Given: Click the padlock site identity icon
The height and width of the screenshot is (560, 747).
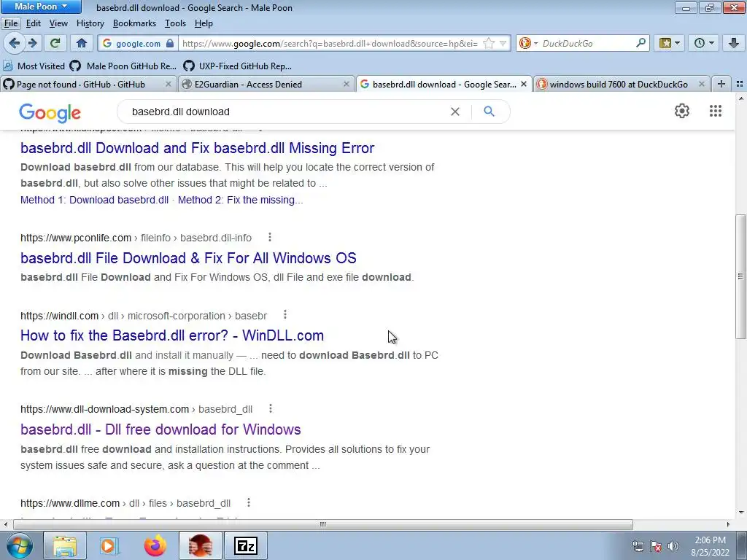Looking at the screenshot, I should coord(170,43).
